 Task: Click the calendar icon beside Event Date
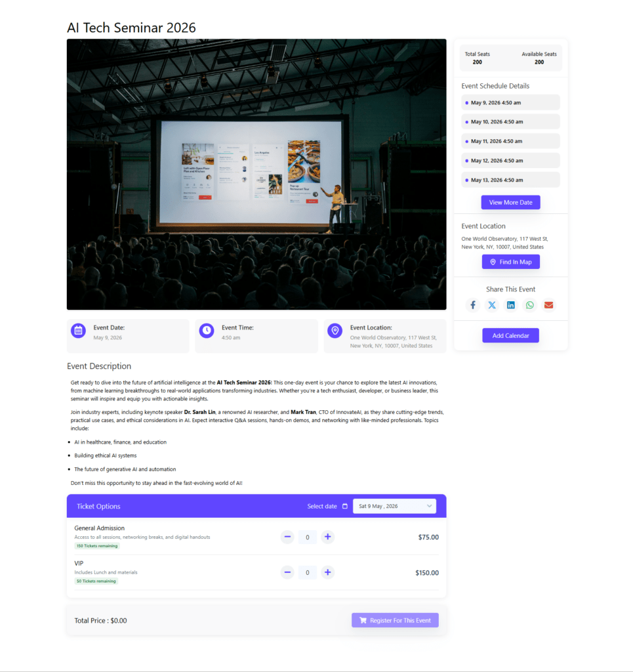pos(78,331)
